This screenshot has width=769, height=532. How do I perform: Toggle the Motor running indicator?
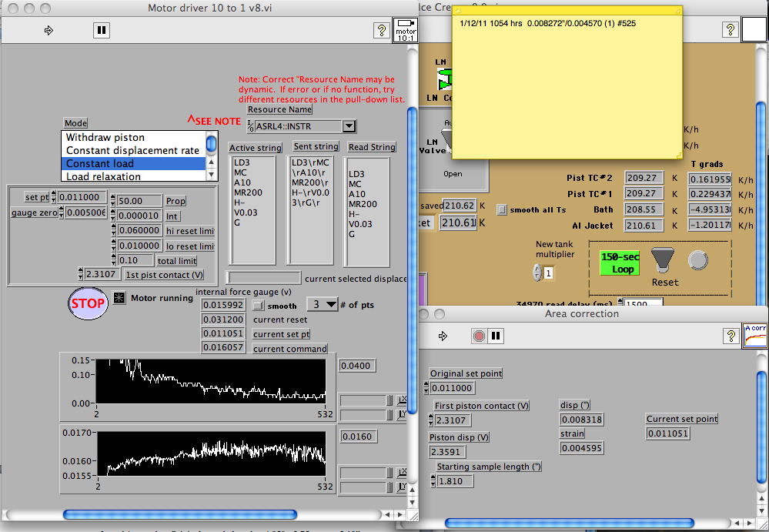[x=119, y=298]
